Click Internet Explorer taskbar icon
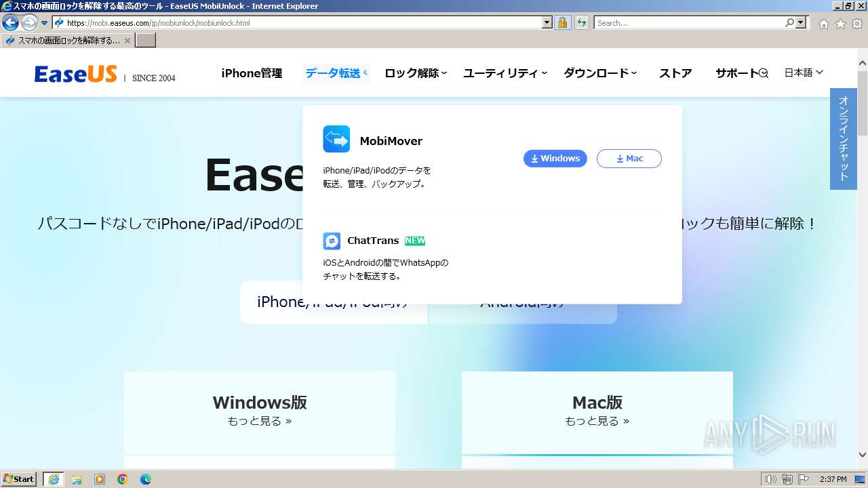Screen dimensions: 868x488 point(54,479)
